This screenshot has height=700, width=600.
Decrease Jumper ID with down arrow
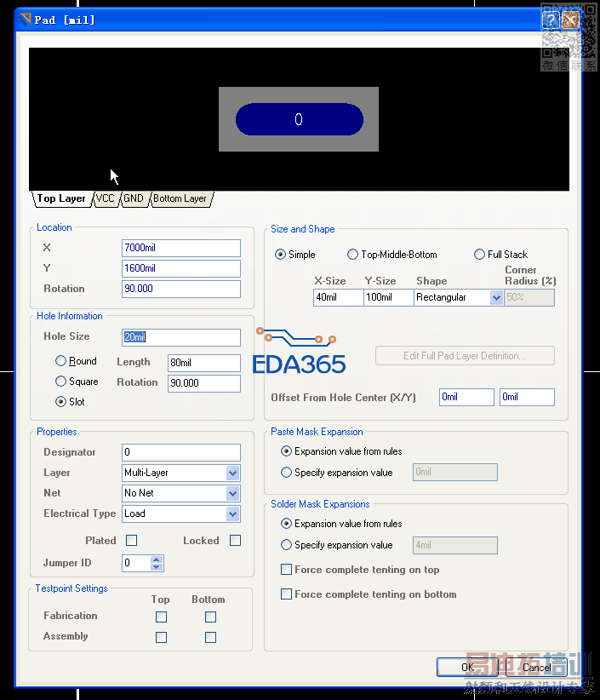pos(156,567)
